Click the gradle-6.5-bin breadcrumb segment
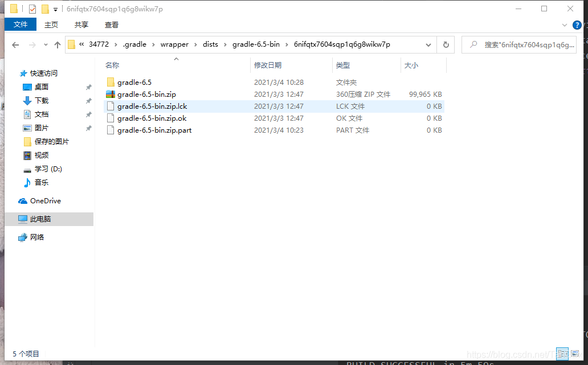This screenshot has width=588, height=365. [x=256, y=44]
